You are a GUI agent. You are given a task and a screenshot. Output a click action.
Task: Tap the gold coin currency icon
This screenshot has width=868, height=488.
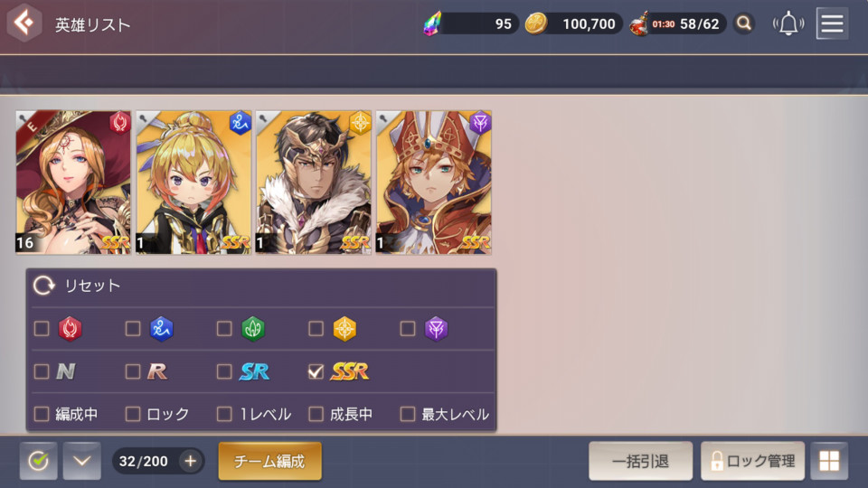[535, 23]
